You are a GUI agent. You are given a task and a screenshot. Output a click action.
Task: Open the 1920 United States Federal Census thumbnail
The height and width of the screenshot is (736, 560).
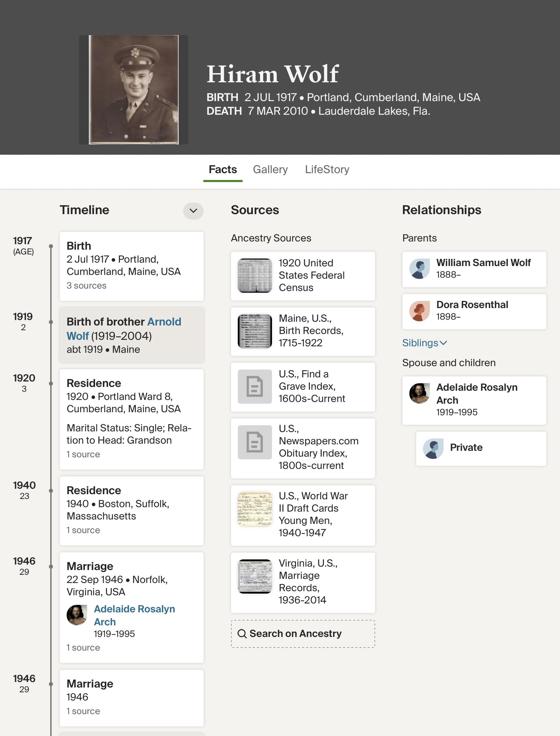pyautogui.click(x=255, y=276)
